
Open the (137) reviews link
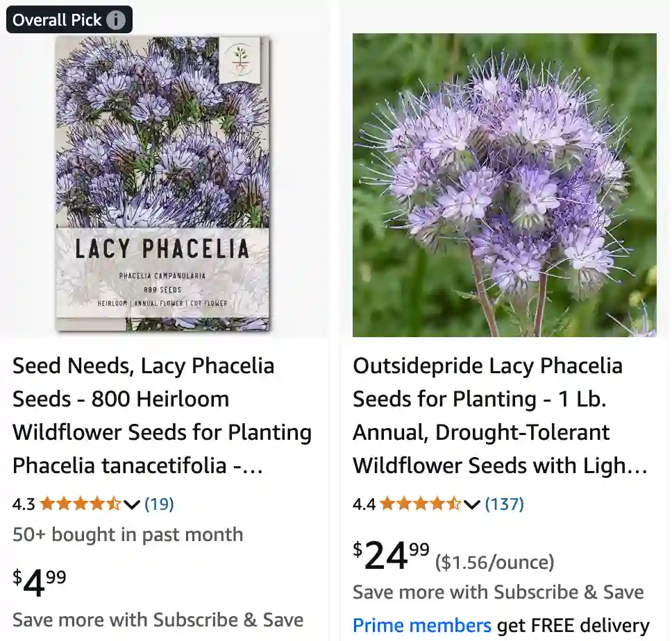click(x=505, y=504)
